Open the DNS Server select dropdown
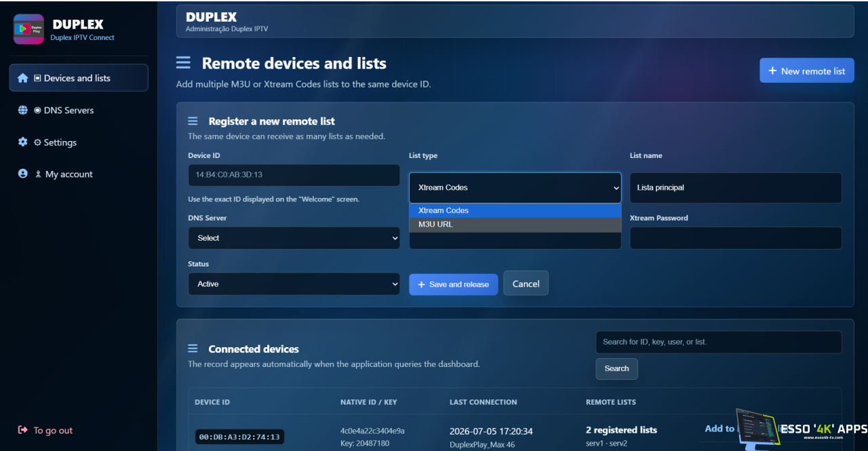Viewport: 868px width, 451px height. click(294, 238)
